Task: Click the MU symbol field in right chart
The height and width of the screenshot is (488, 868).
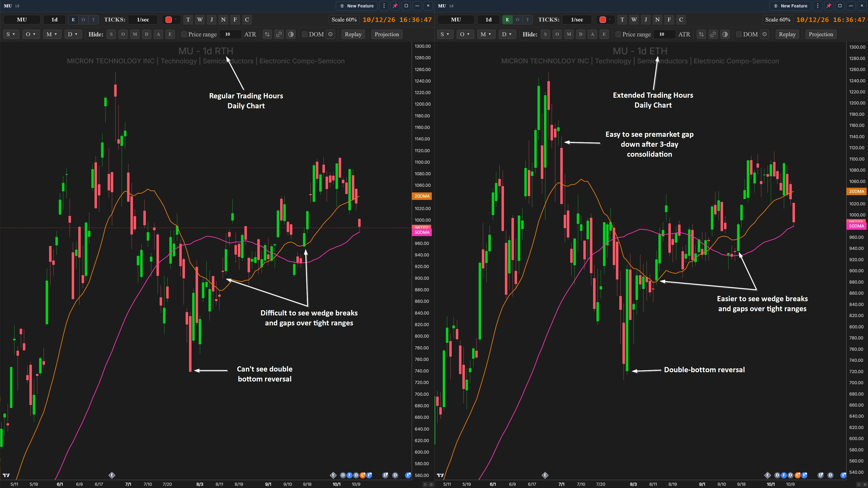Action: click(x=456, y=19)
